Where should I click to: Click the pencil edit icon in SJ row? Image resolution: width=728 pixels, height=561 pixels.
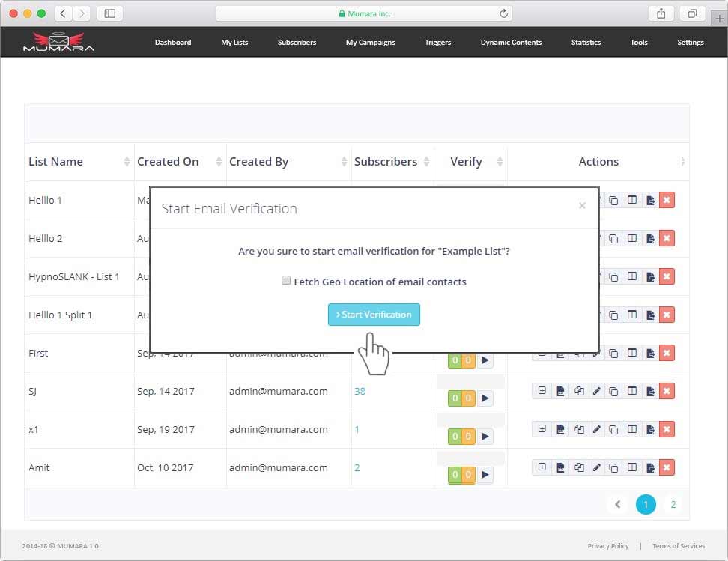pos(597,391)
